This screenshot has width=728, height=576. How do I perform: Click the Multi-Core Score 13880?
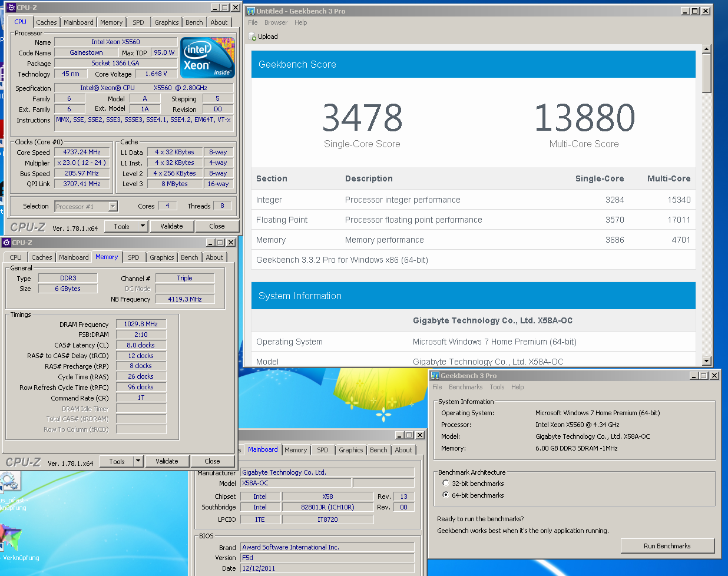pyautogui.click(x=584, y=117)
